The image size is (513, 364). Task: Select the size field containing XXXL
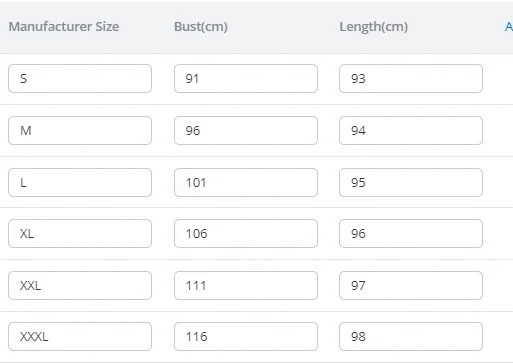[80, 337]
